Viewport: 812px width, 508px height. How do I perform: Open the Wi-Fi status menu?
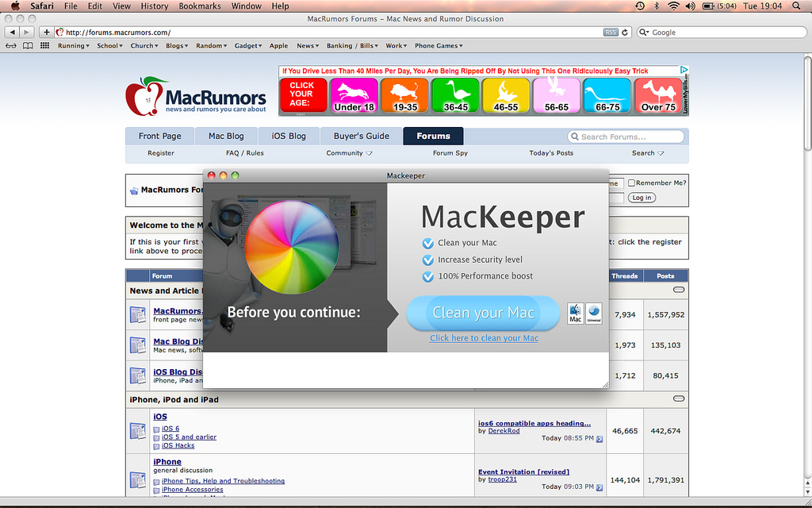click(673, 6)
